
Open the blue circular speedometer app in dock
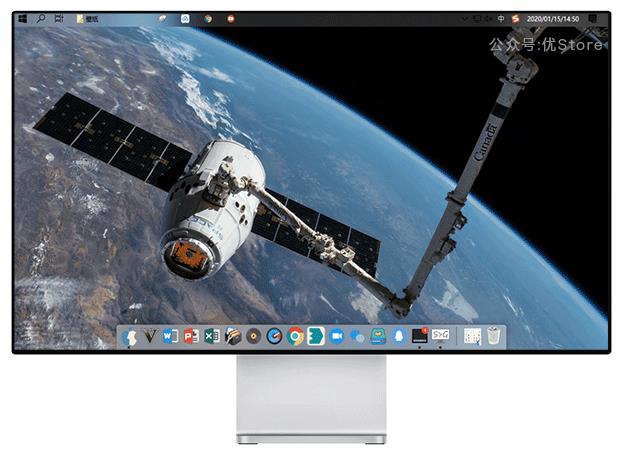click(274, 337)
